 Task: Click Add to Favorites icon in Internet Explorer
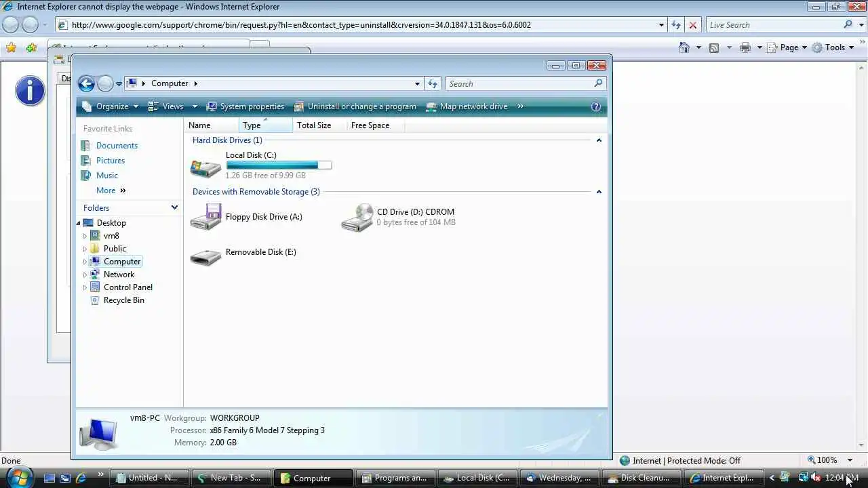click(31, 47)
